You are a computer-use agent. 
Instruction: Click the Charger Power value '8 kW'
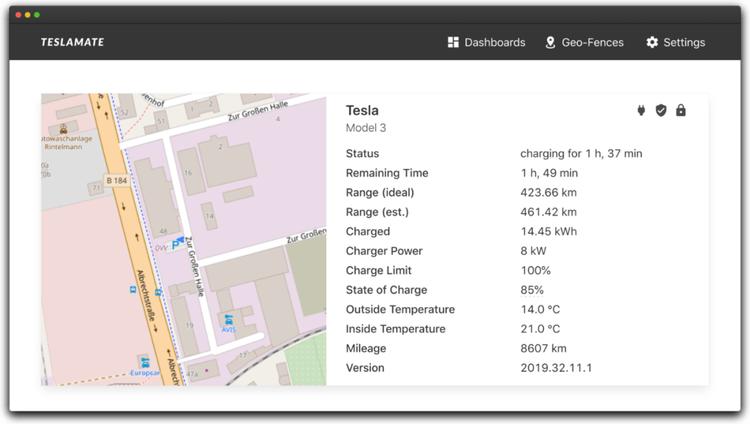[x=533, y=251]
